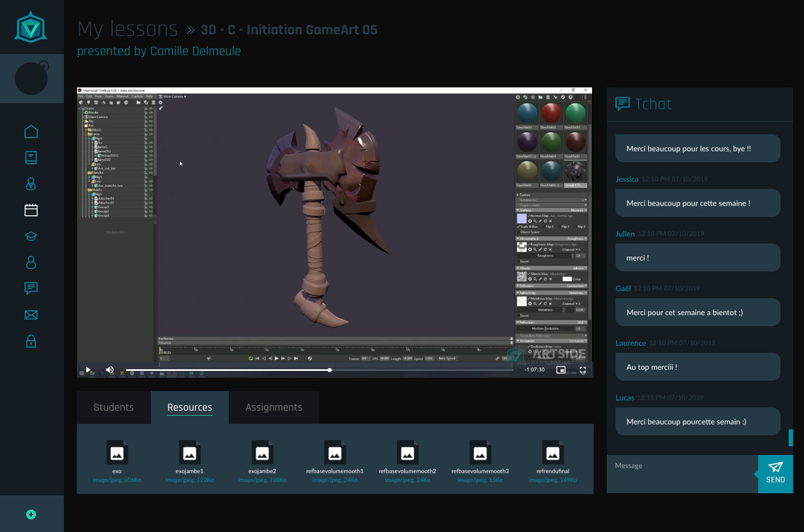Toggle the Scene row eye visibility in Marmoset

[x=151, y=108]
